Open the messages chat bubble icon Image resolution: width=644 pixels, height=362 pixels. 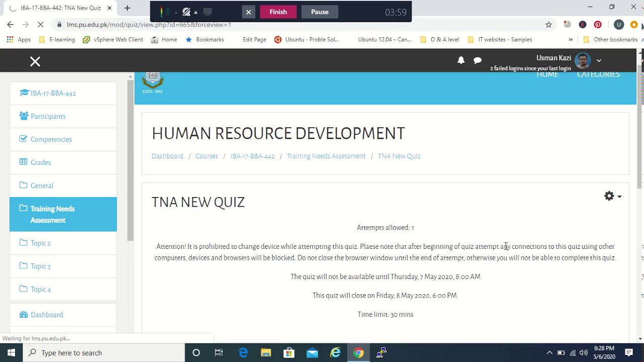(477, 60)
